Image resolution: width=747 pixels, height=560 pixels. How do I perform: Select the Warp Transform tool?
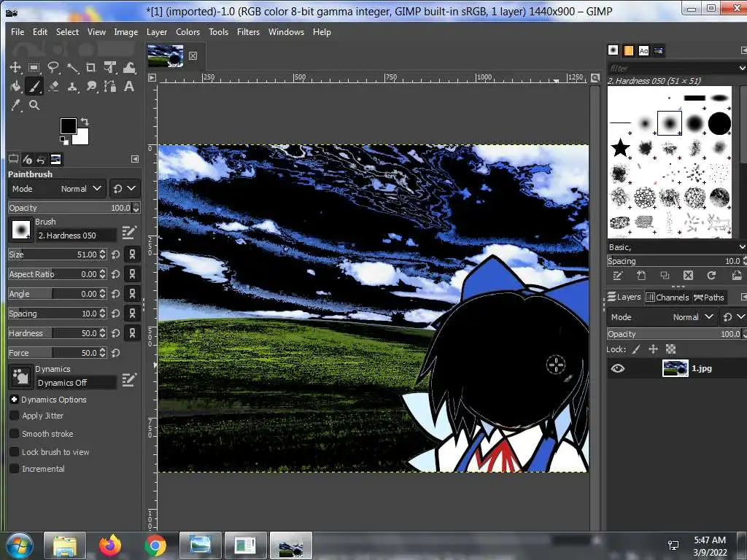(129, 67)
